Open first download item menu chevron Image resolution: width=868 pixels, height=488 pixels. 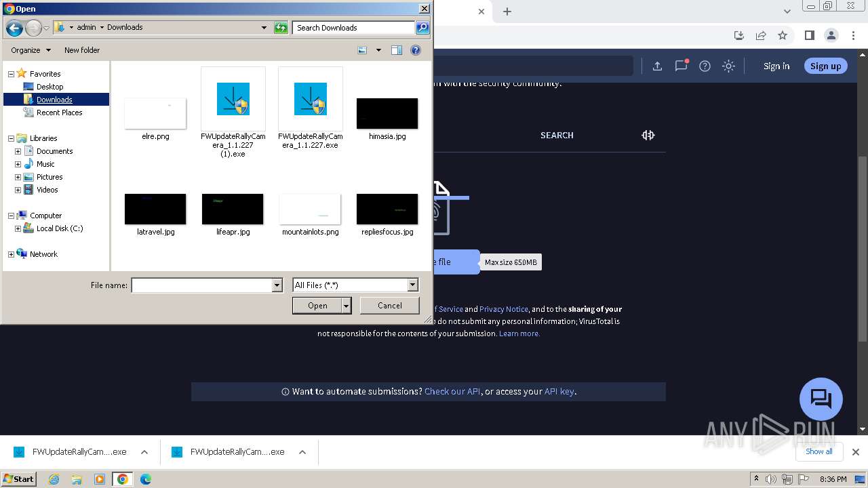coord(144,452)
